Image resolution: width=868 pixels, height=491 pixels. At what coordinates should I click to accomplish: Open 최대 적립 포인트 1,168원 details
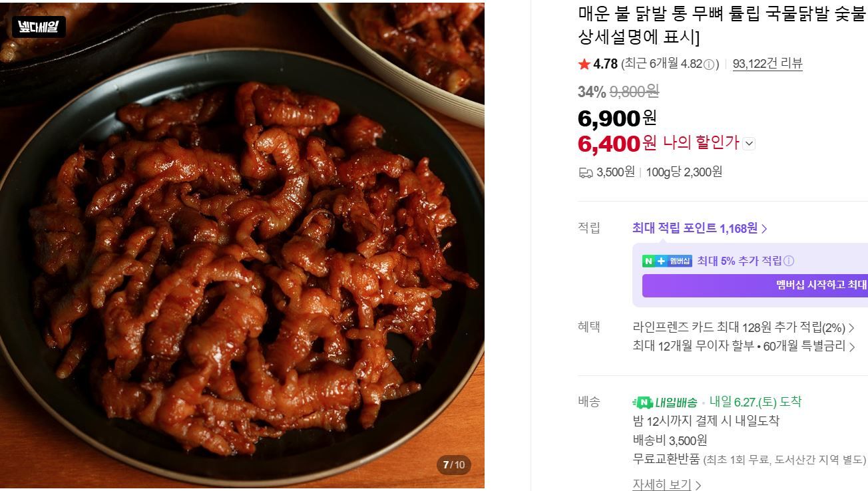(x=700, y=228)
